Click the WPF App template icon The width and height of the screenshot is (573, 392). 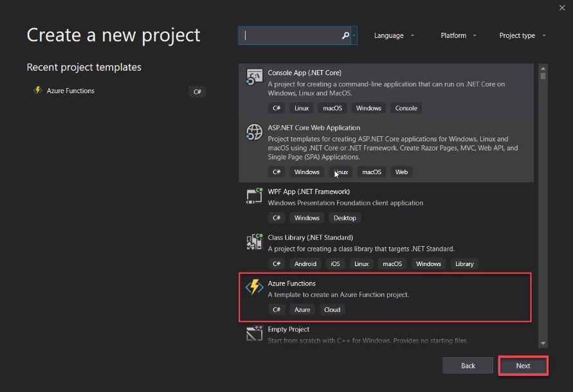pos(254,196)
